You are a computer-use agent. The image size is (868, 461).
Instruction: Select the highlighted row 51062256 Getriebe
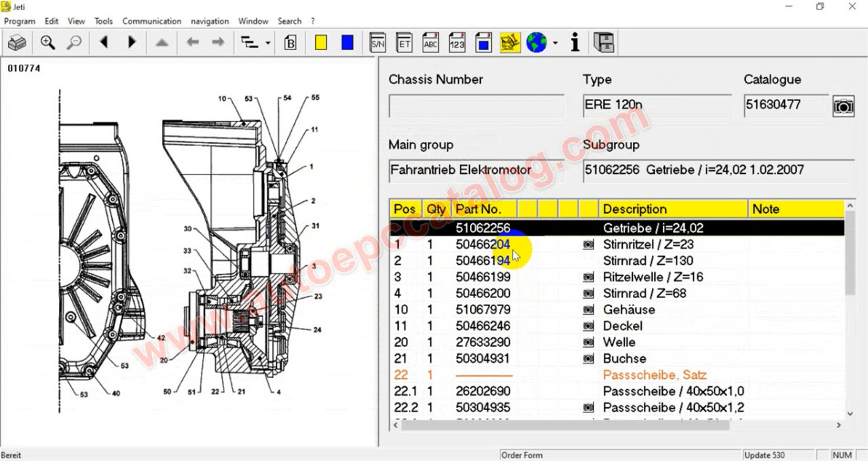[x=617, y=228]
